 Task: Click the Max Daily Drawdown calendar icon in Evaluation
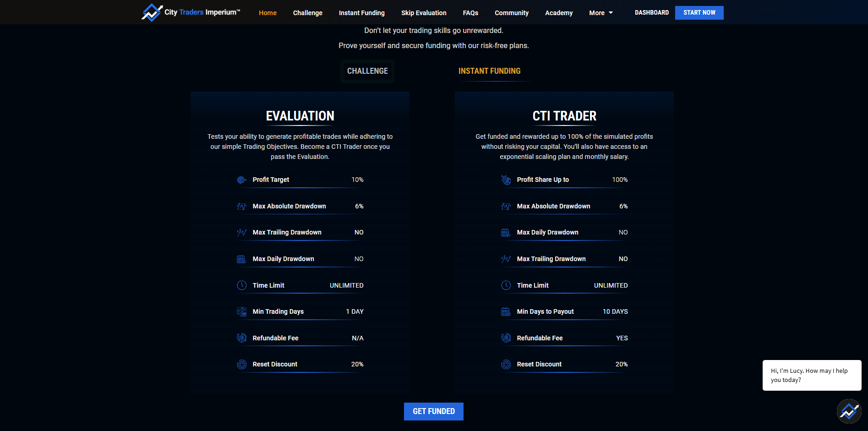tap(241, 259)
